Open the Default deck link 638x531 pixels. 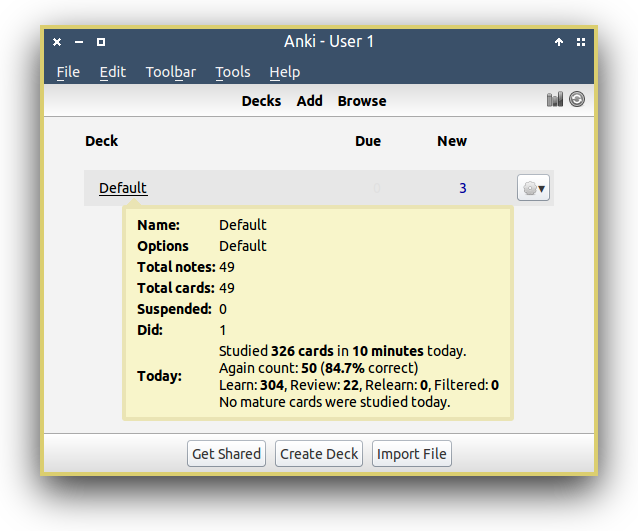click(123, 188)
